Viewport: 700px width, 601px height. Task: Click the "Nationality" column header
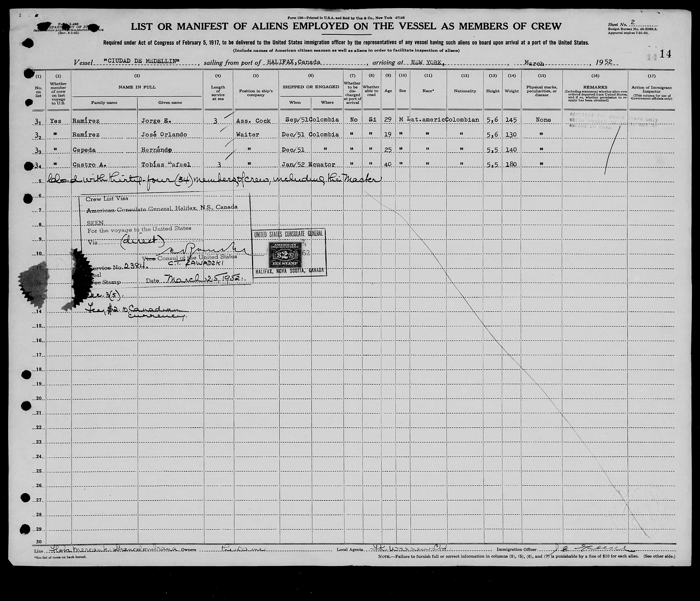(465, 91)
